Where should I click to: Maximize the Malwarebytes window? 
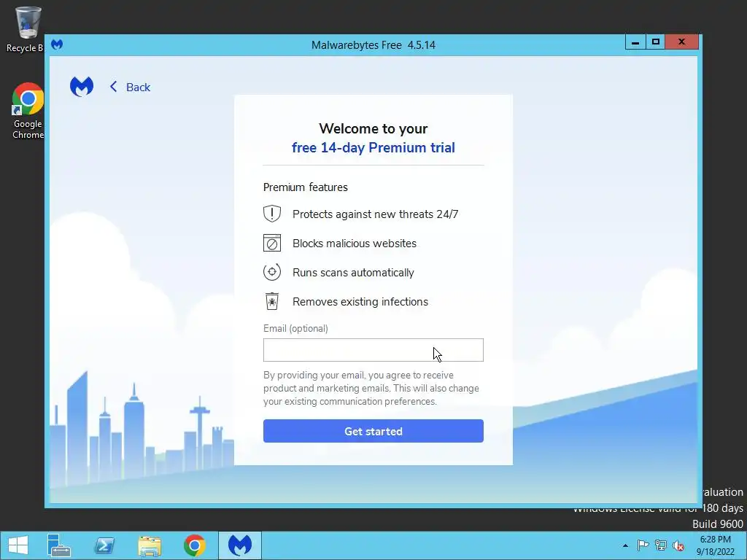(656, 42)
